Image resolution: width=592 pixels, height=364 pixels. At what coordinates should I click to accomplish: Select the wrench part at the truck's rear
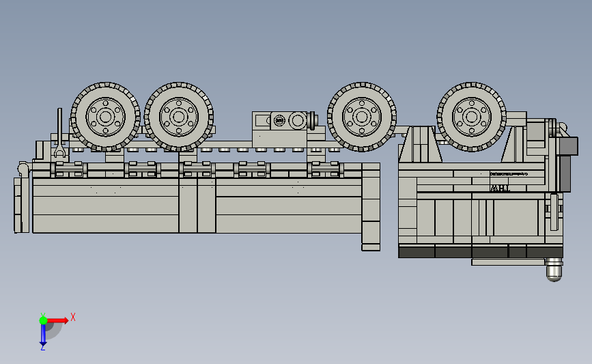tap(59, 132)
